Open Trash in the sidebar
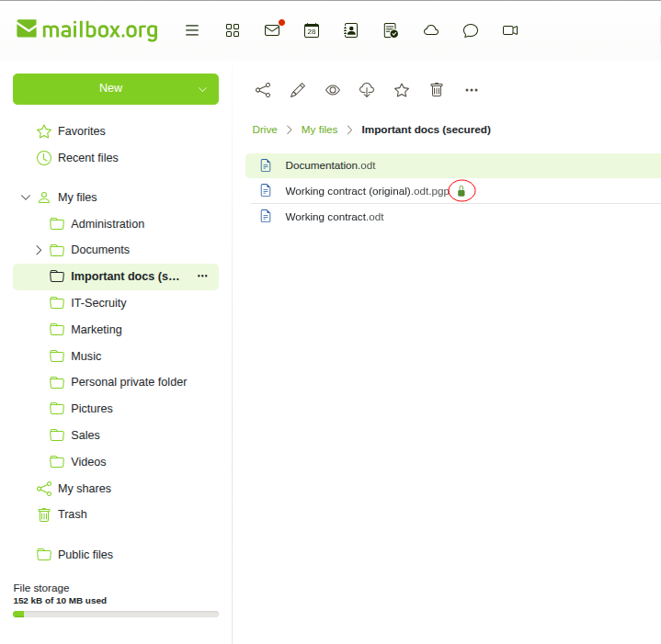The height and width of the screenshot is (644, 661). (73, 514)
